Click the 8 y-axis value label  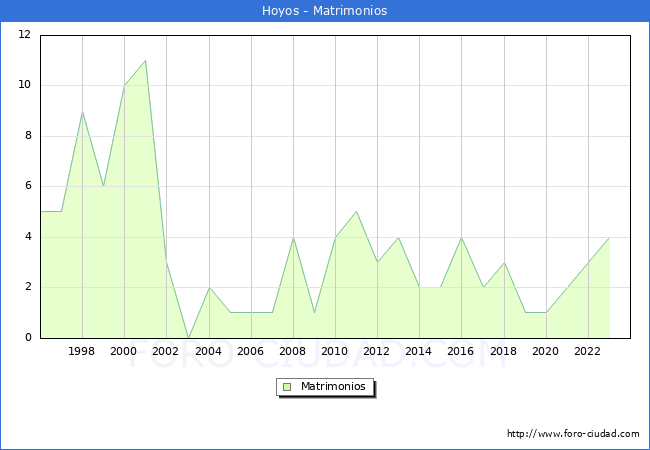[x=28, y=135]
